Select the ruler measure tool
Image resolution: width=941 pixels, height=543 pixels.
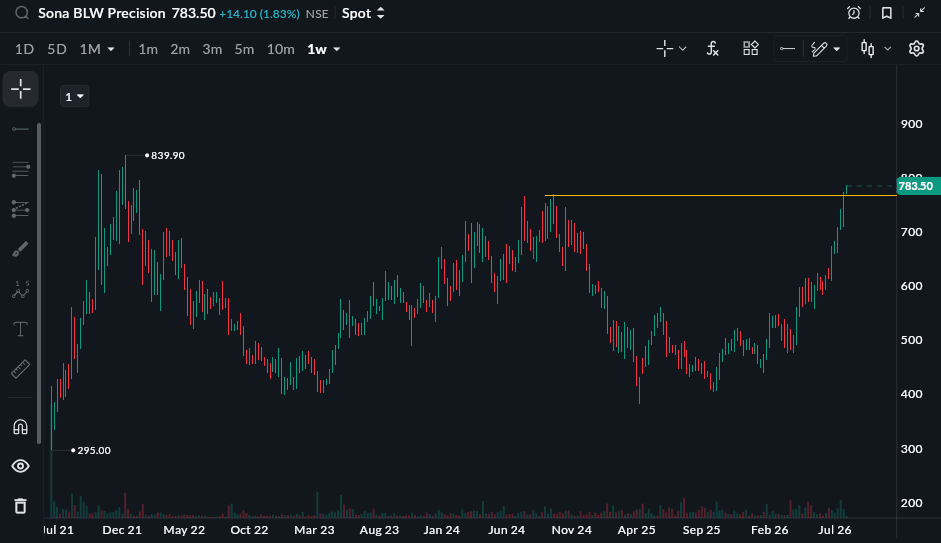pos(20,369)
